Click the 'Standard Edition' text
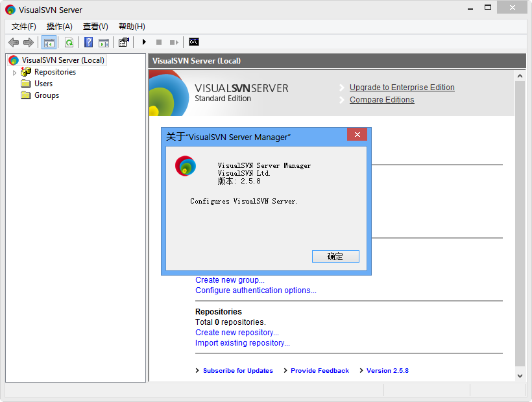The image size is (532, 402). 223,99
